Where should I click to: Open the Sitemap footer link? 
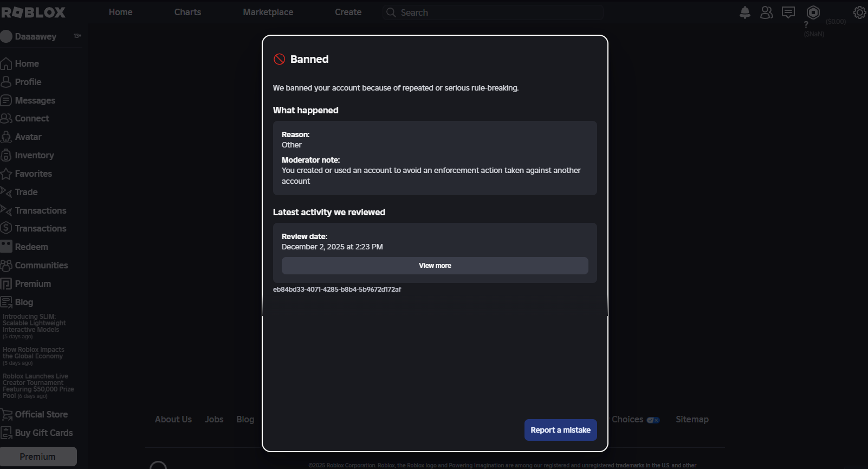tap(692, 420)
